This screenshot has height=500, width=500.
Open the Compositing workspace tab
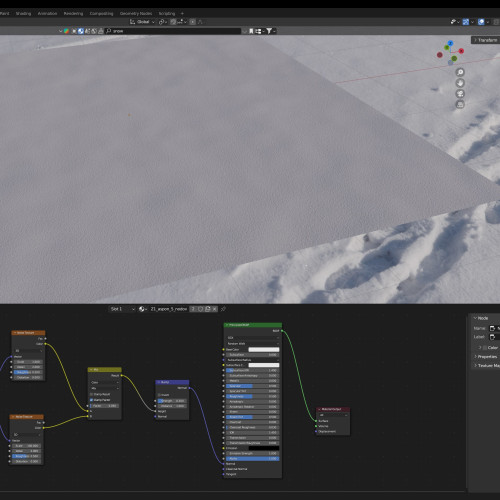[101, 13]
